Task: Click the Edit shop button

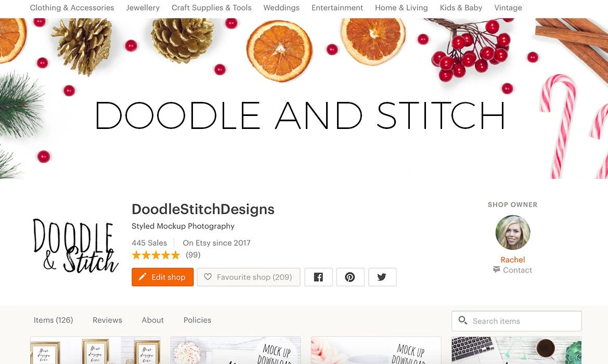Action: [162, 277]
